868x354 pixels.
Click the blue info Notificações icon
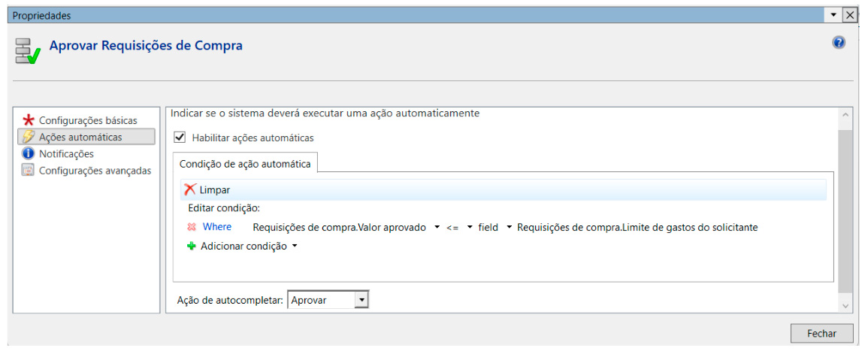pyautogui.click(x=29, y=153)
